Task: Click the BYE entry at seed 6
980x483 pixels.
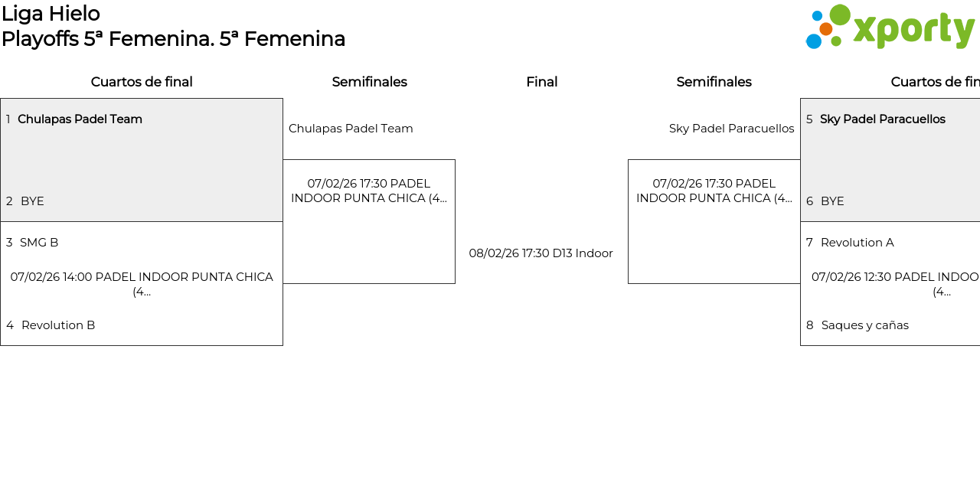Action: [x=832, y=201]
